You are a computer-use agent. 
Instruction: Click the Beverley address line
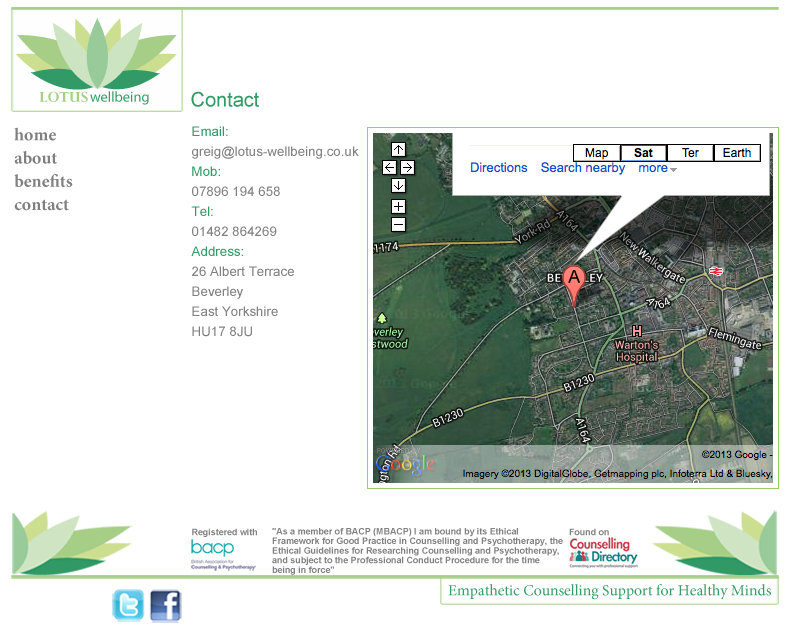[217, 292]
